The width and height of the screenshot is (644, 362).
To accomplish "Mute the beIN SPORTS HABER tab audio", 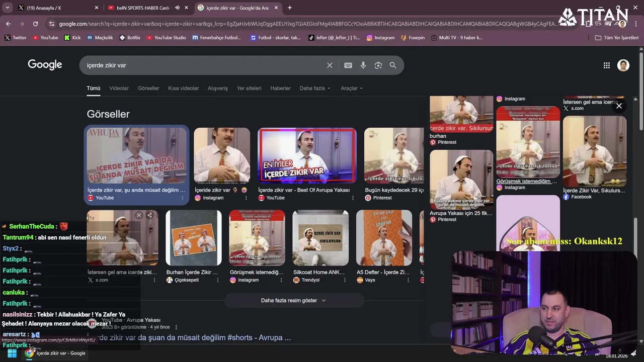I will click(177, 8).
